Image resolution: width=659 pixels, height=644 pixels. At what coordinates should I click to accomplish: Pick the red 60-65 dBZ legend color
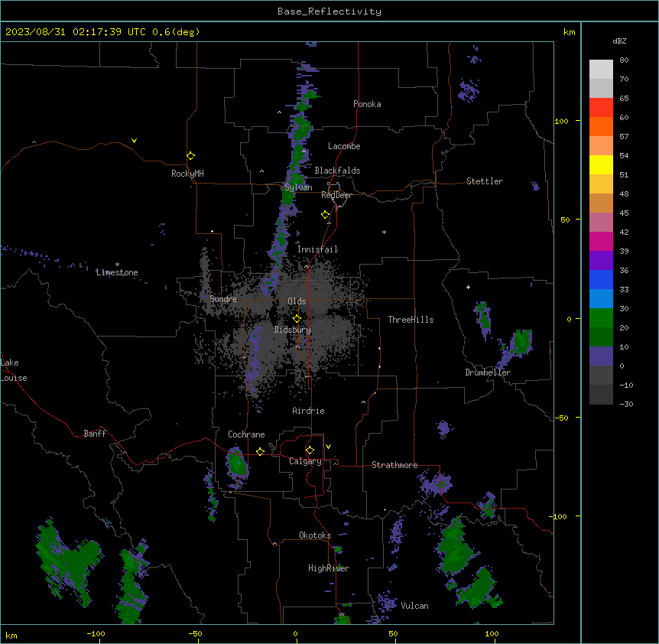click(x=601, y=108)
